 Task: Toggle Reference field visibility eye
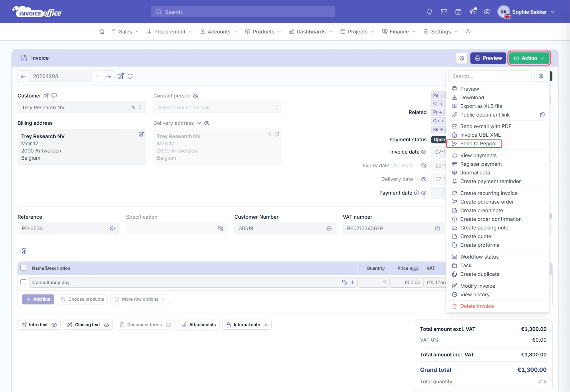(x=112, y=228)
